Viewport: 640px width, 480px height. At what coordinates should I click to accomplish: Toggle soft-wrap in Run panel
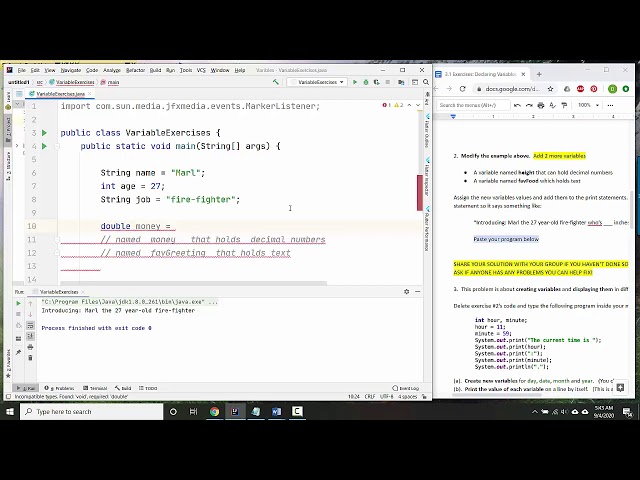click(30, 325)
